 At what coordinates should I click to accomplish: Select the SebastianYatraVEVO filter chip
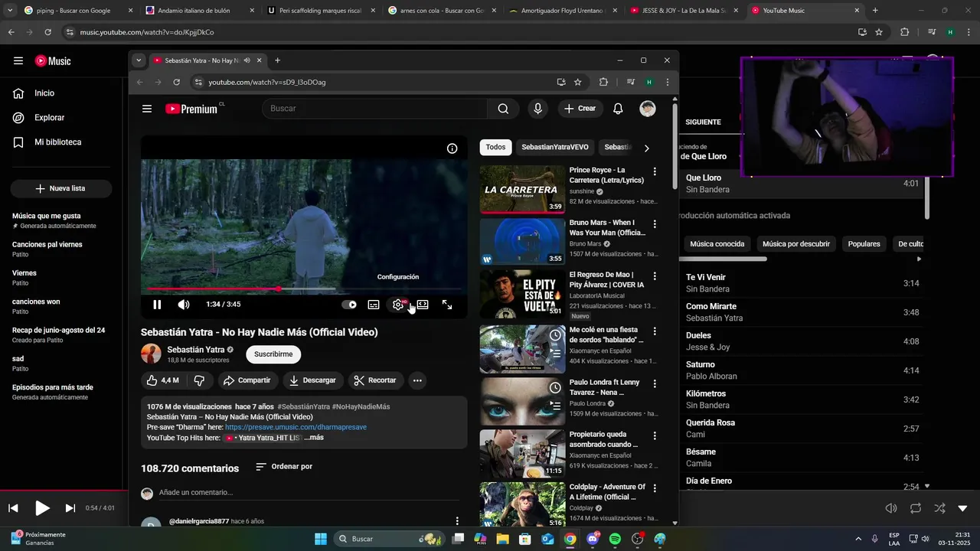pos(555,147)
